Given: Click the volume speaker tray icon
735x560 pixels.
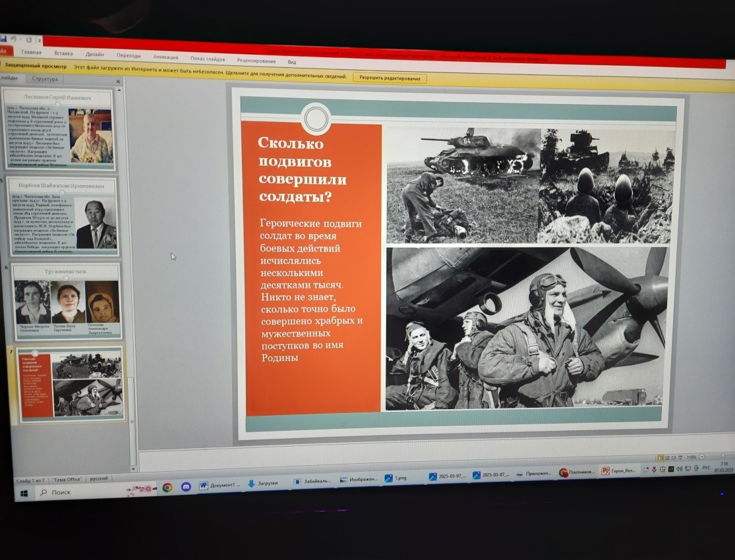Looking at the screenshot, I should [x=679, y=468].
